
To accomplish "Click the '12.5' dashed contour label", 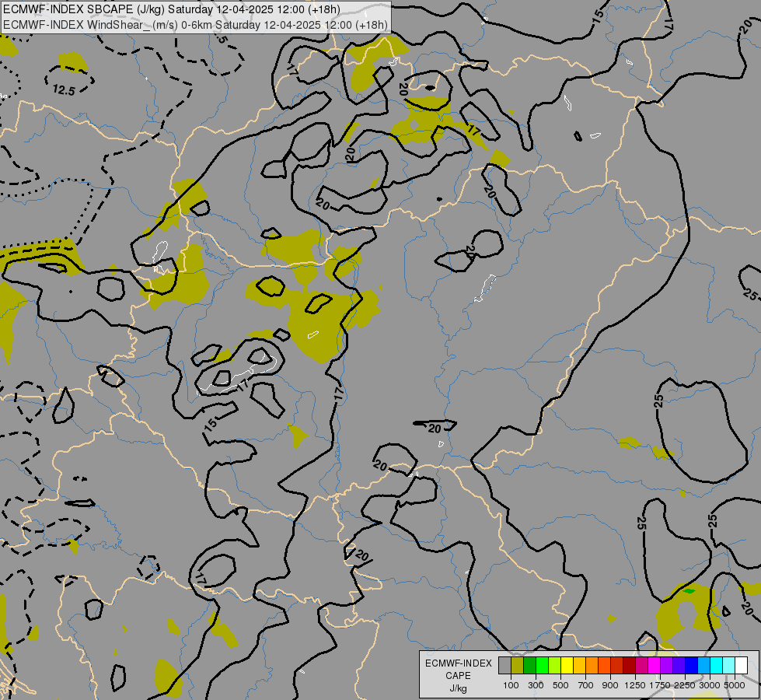I will coord(64,90).
